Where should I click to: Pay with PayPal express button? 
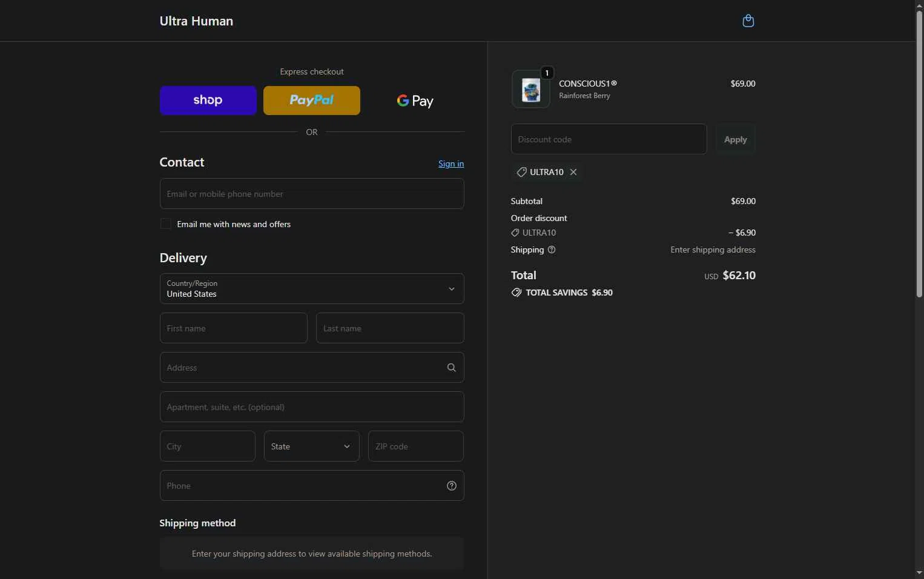[x=312, y=101]
